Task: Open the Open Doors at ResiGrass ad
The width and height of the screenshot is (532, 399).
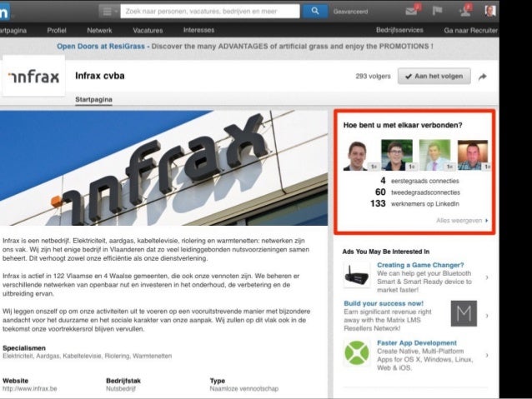Action: [x=244, y=47]
